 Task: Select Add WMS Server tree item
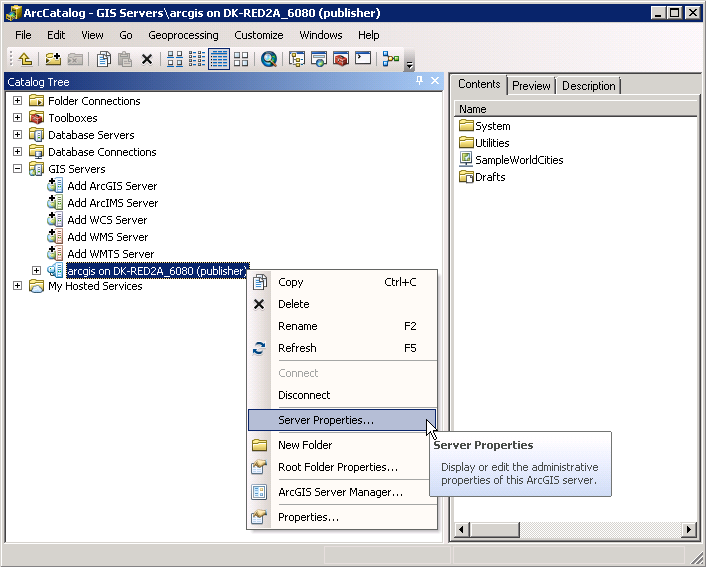108,237
